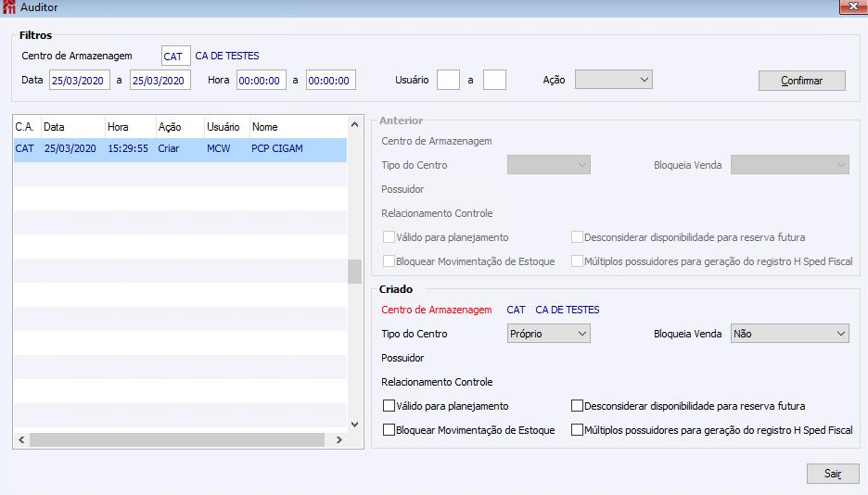Toggle Válido para planejamento in Criado section
The width and height of the screenshot is (868, 495).
click(389, 406)
